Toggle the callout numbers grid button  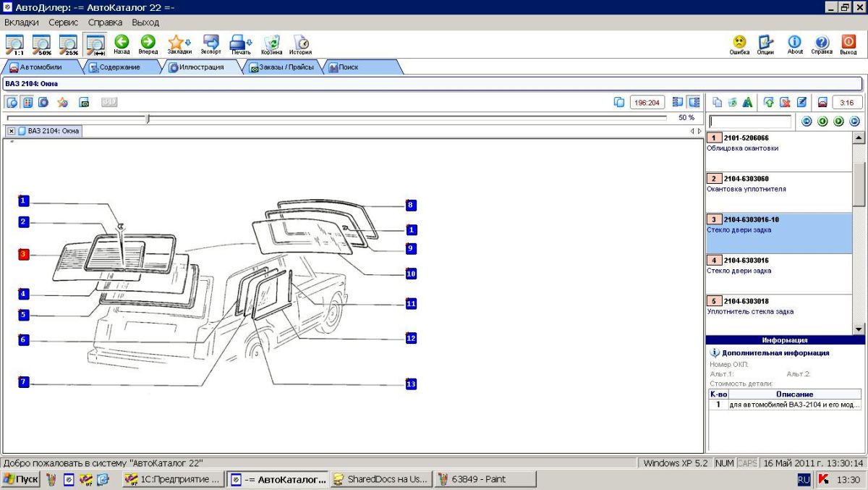pos(27,102)
